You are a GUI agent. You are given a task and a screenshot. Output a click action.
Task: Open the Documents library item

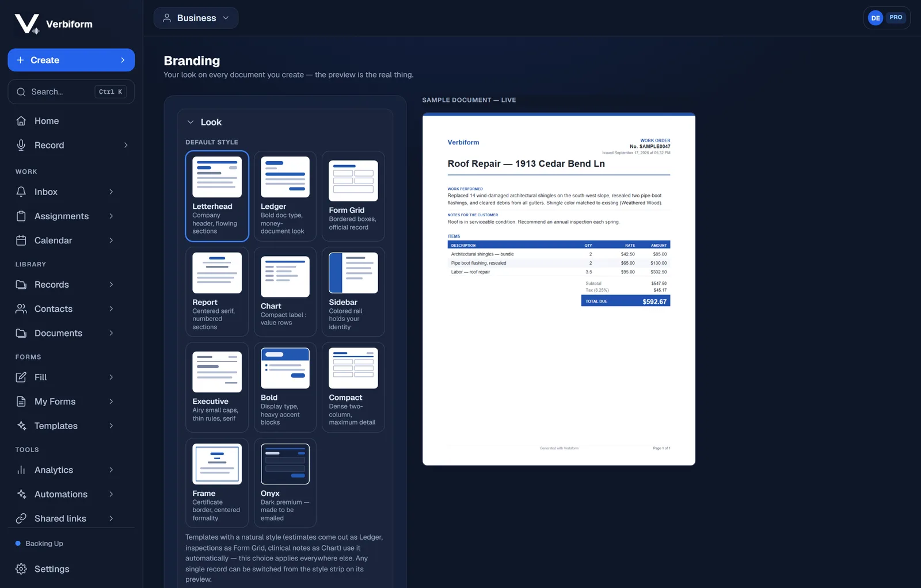[x=64, y=333]
